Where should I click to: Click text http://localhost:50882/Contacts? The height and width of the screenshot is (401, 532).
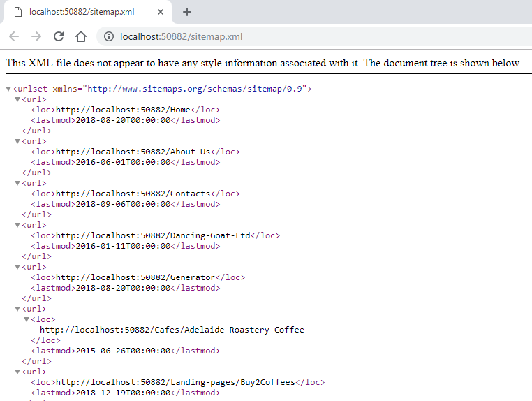(x=133, y=194)
